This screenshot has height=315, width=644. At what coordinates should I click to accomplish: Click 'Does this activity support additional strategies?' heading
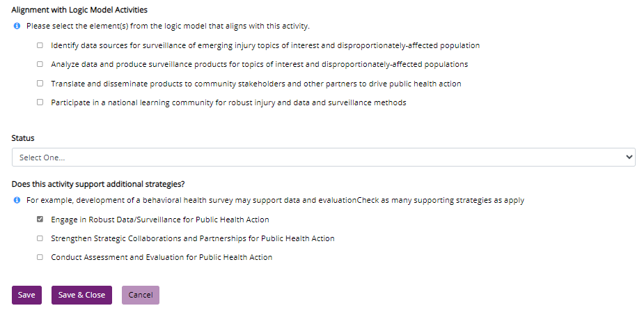(x=98, y=184)
